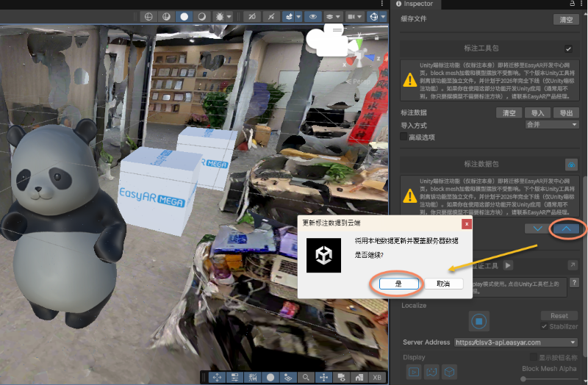Click the question mark help button

click(x=574, y=283)
